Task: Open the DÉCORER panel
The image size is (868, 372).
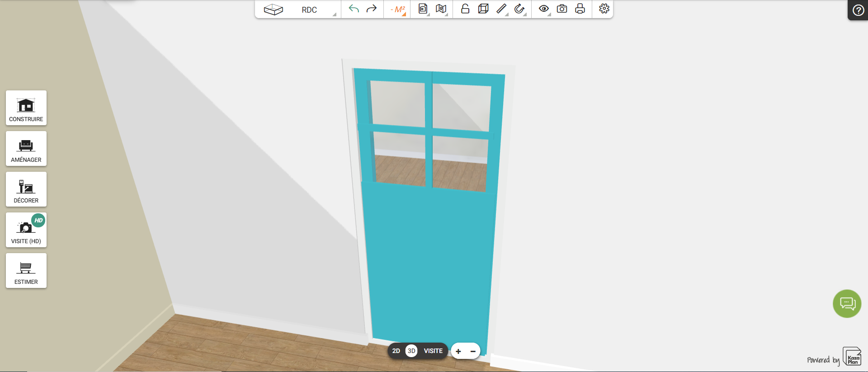Action: pos(26,189)
